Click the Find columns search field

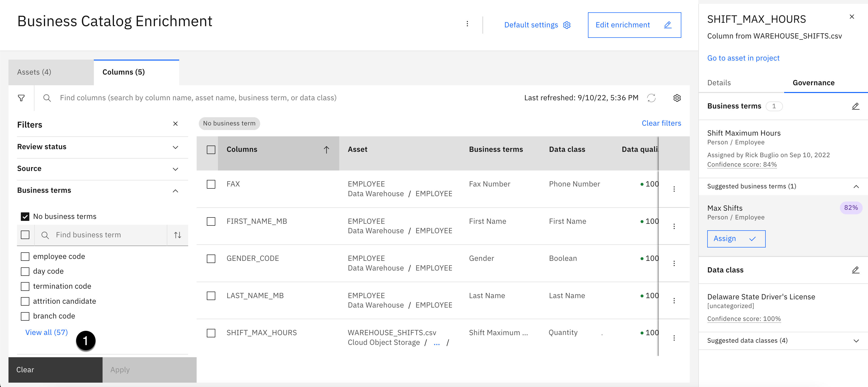click(x=198, y=98)
